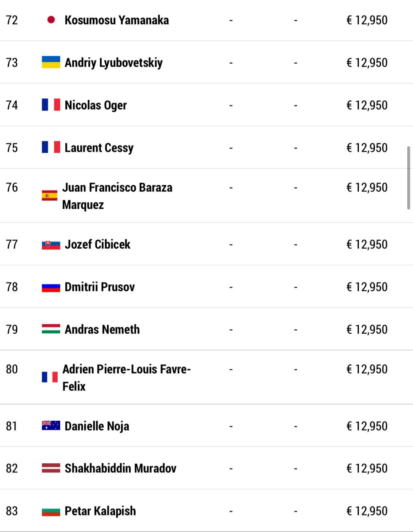Tap the French flag beside Laurent Cessy
The image size is (413, 532).
coord(51,148)
